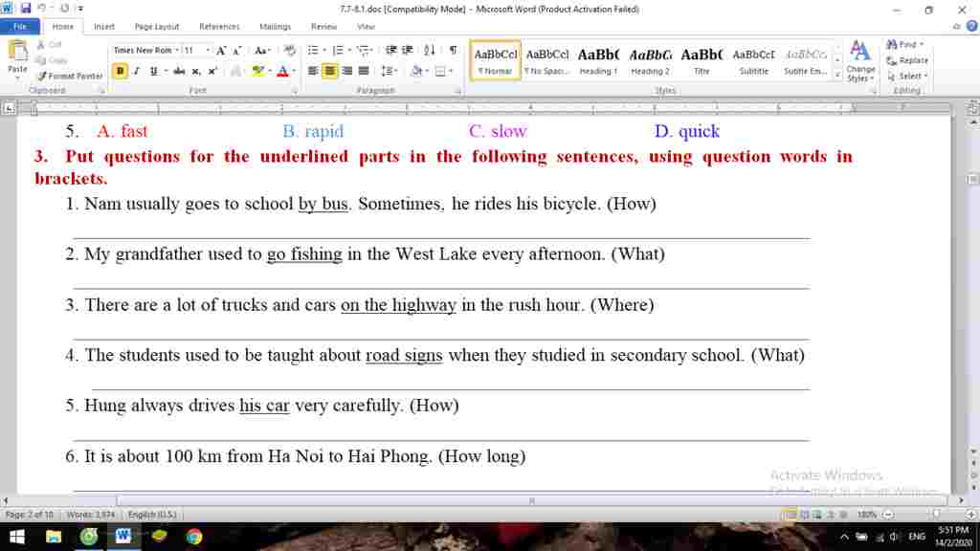This screenshot has height=551, width=980.
Task: Click the Sort icon in Paragraph group
Action: pos(430,50)
